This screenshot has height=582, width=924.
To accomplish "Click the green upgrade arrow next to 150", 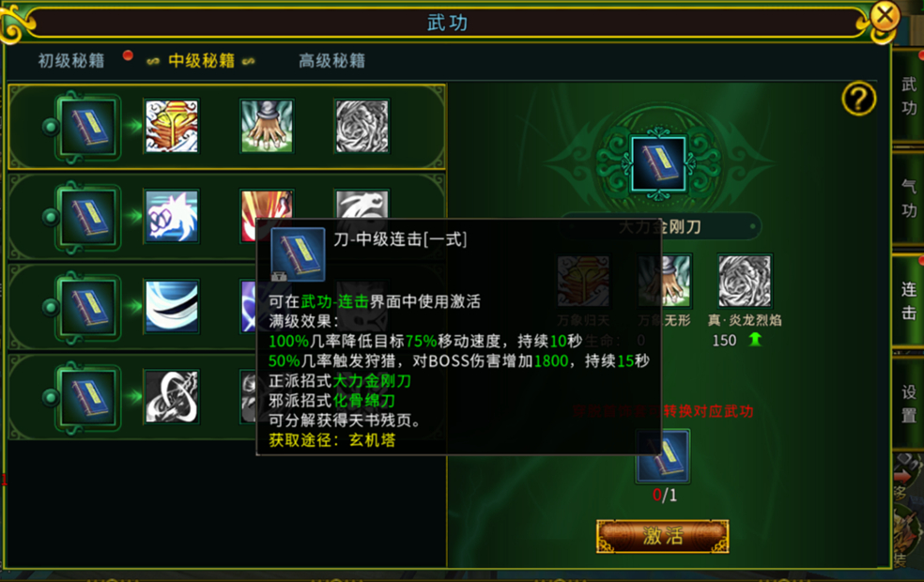I will click(755, 339).
